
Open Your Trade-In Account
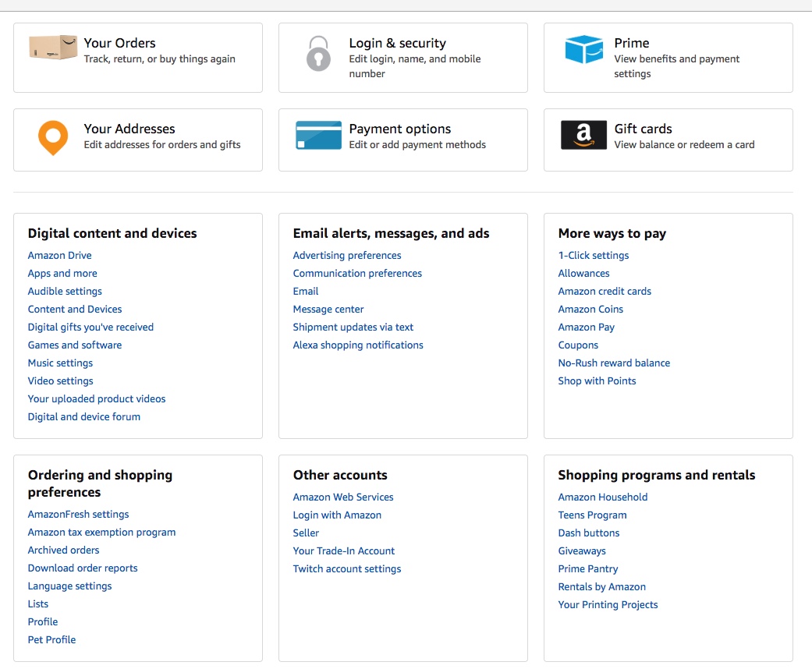pos(343,551)
